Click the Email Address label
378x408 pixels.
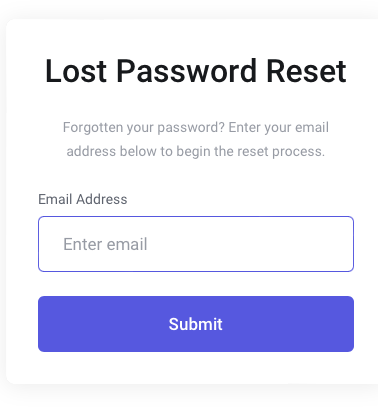(83, 199)
